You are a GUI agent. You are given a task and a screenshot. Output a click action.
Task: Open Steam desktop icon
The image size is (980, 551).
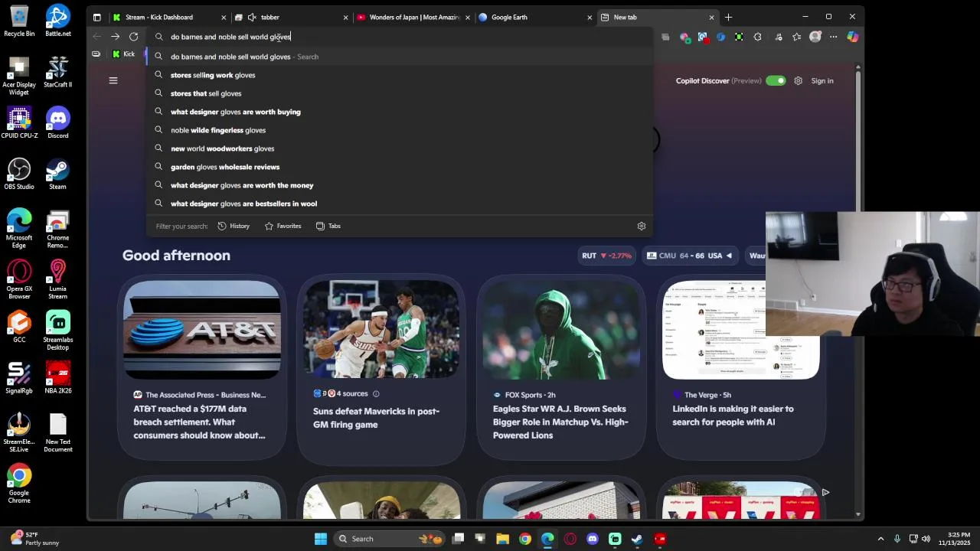(x=57, y=174)
